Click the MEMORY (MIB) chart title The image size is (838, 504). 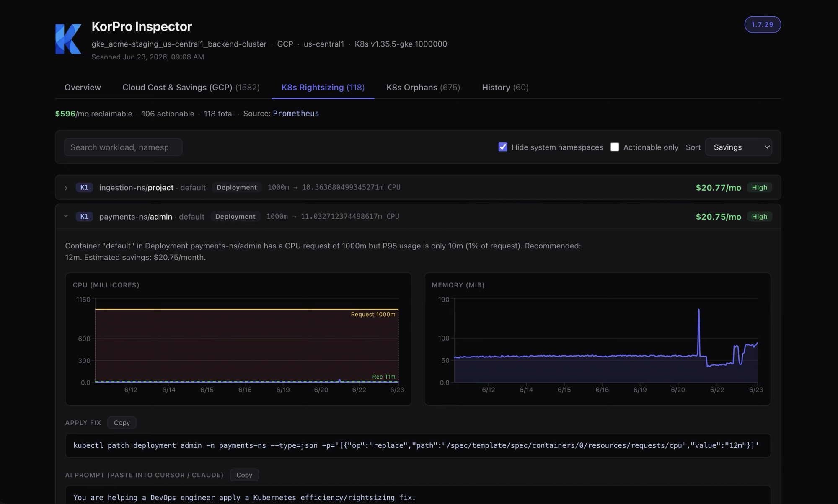click(458, 285)
